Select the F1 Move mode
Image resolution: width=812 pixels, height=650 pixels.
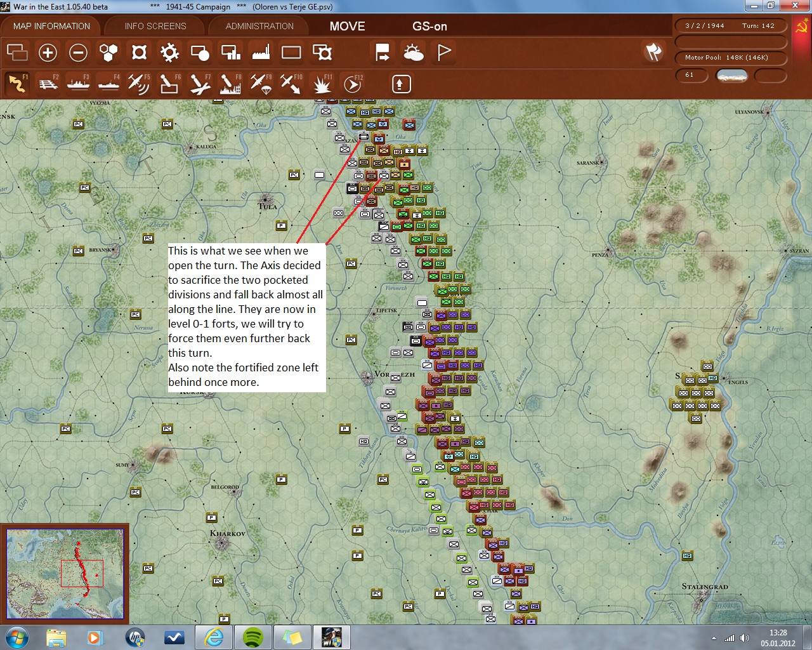tap(17, 83)
